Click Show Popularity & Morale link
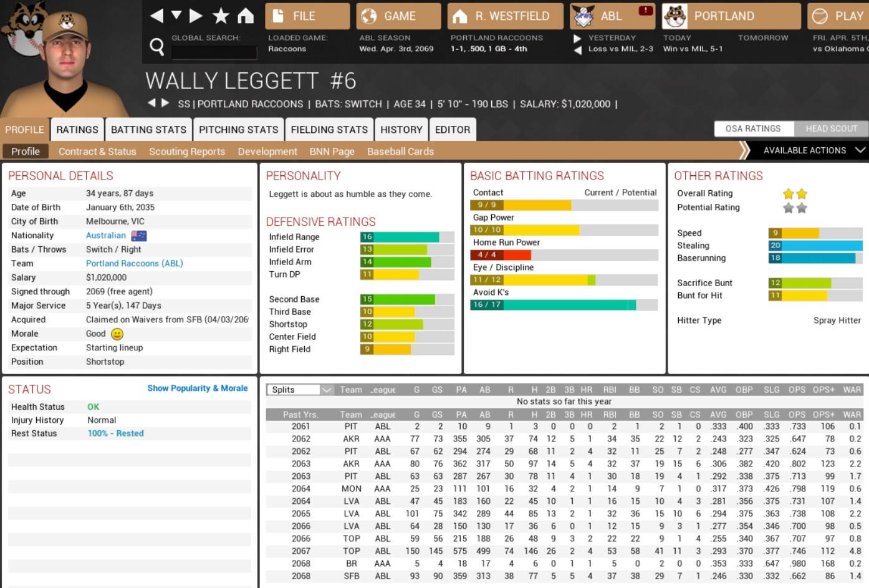 pyautogui.click(x=197, y=388)
